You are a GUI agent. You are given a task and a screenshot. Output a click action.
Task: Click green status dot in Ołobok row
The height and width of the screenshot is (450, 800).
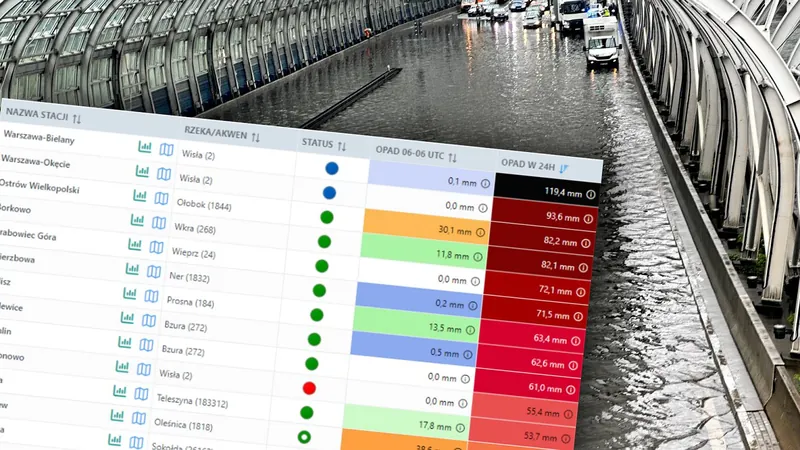point(327,217)
